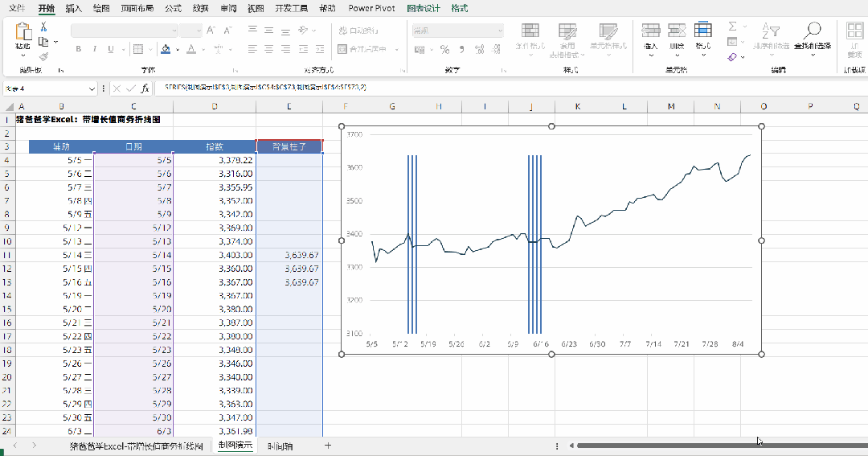This screenshot has width=868, height=456.
Task: Switch to the 时间轴 sheet tab
Action: coord(280,446)
